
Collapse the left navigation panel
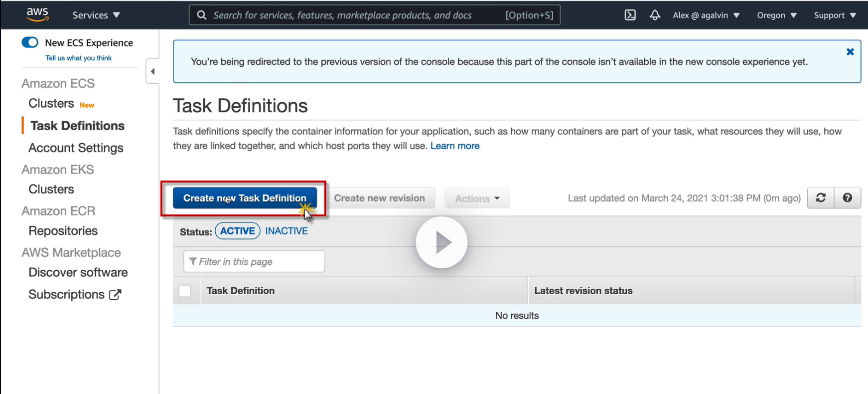pos(152,71)
